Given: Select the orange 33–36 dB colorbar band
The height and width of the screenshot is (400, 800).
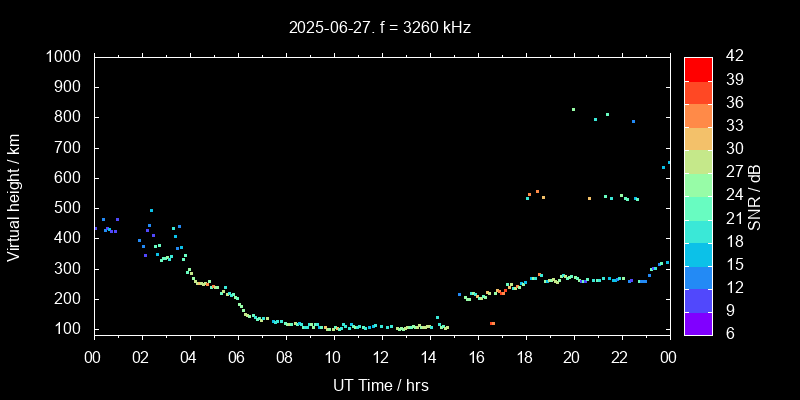Looking at the screenshot, I should (698, 114).
